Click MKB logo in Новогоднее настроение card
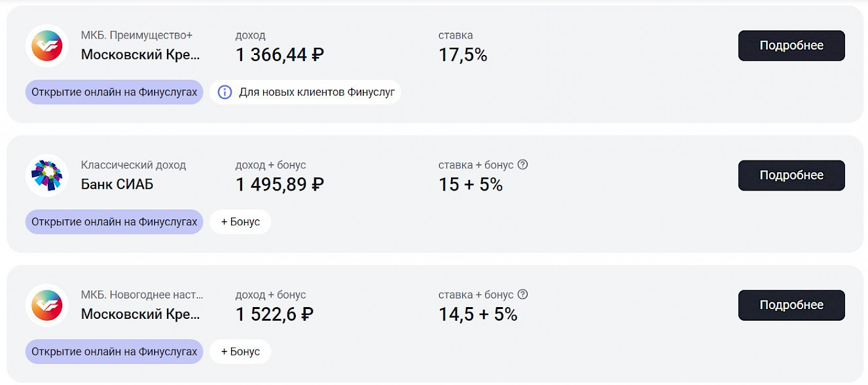This screenshot has height=385, width=868. tap(47, 305)
